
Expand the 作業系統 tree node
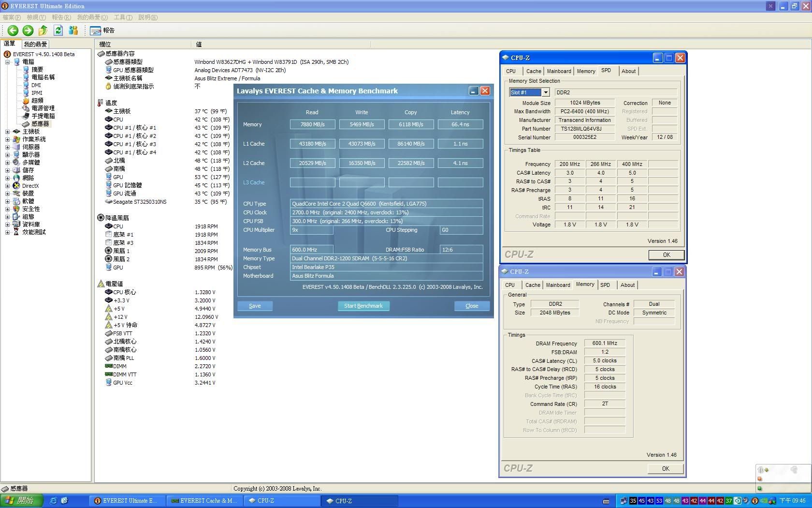[7, 139]
